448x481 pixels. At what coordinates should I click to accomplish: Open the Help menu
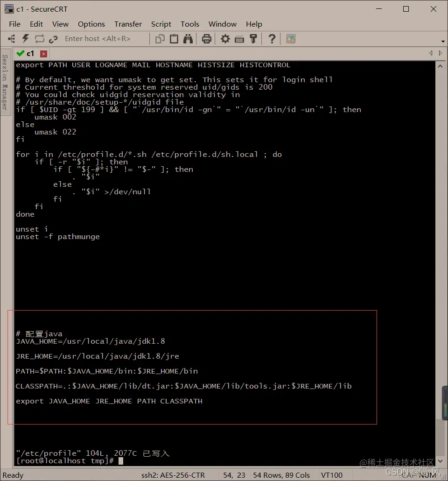click(254, 24)
